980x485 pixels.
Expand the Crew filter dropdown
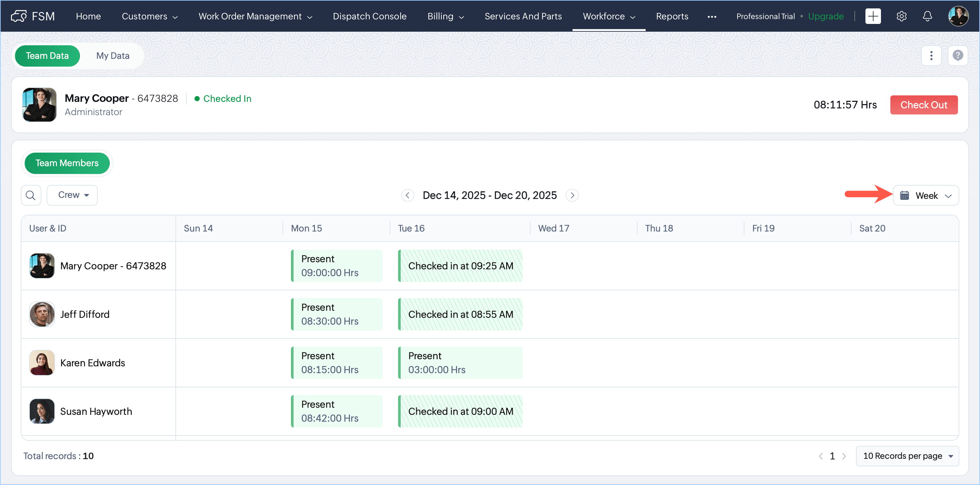(x=72, y=195)
